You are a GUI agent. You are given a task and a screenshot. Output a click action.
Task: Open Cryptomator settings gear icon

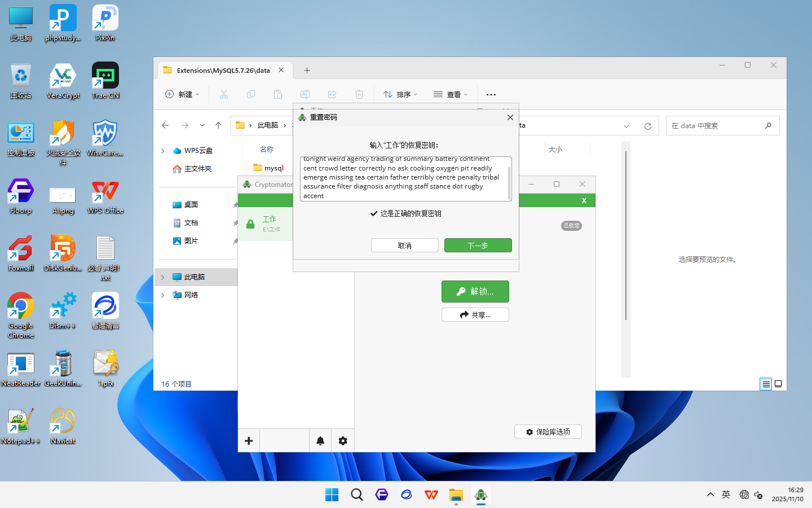tap(343, 441)
